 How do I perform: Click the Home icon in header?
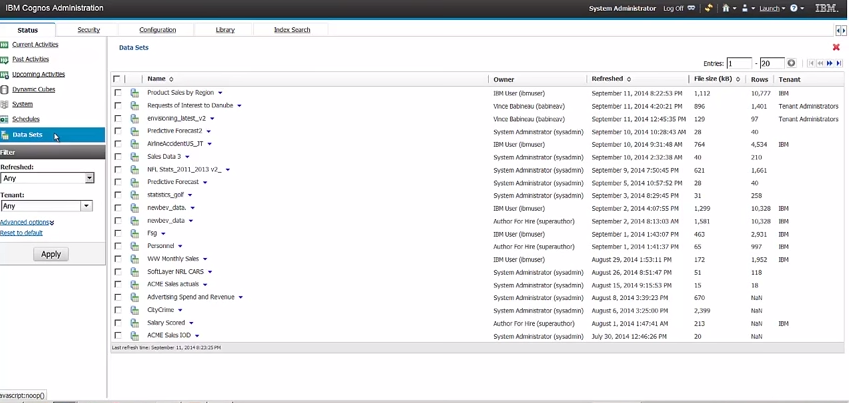(726, 8)
